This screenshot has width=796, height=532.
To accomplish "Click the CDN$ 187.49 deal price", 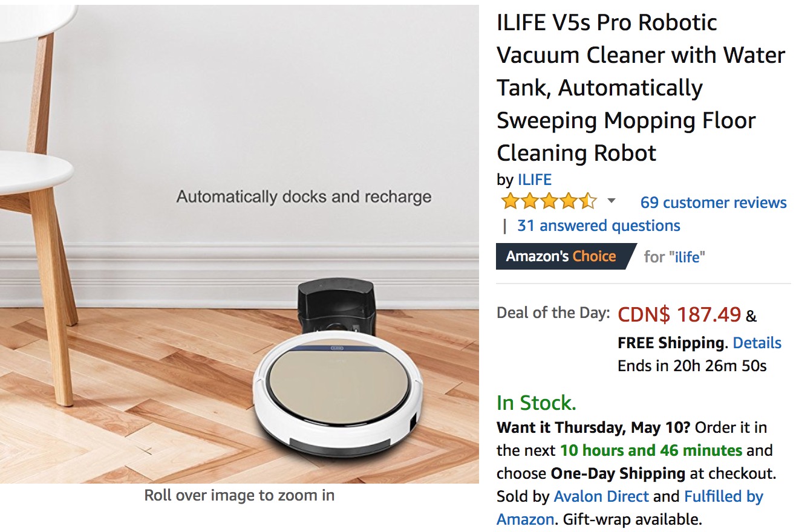I will click(679, 314).
